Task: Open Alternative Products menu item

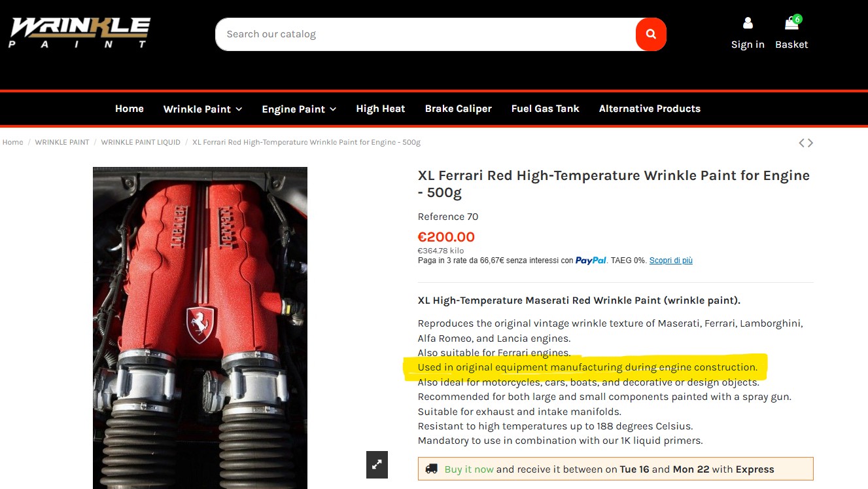Action: coord(650,109)
